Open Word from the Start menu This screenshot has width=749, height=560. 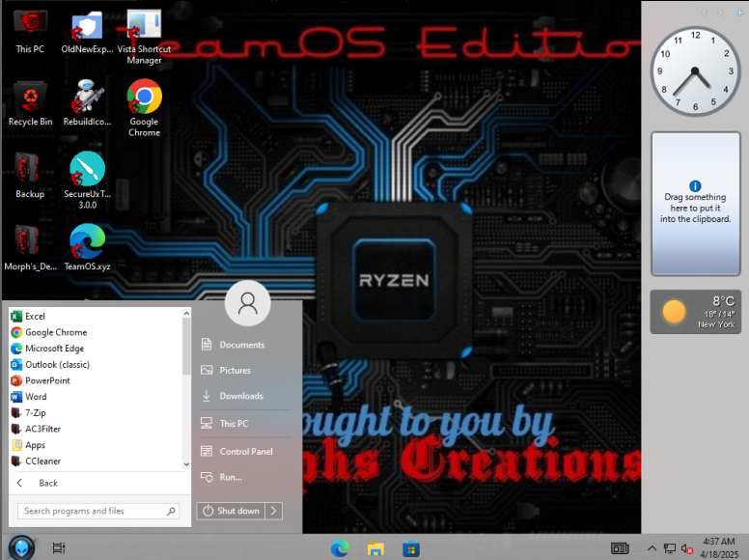tap(96, 397)
